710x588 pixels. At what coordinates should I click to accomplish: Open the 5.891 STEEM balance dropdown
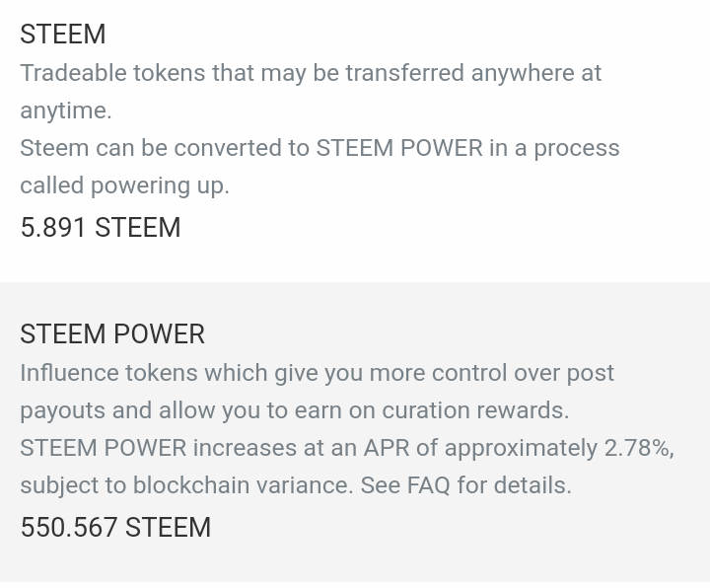click(100, 228)
